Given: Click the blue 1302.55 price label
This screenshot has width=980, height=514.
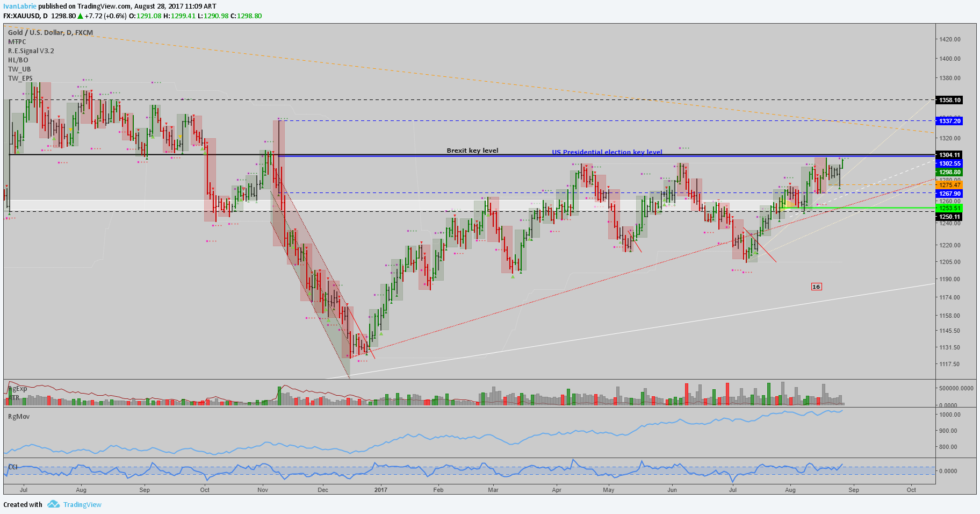Looking at the screenshot, I should point(949,163).
